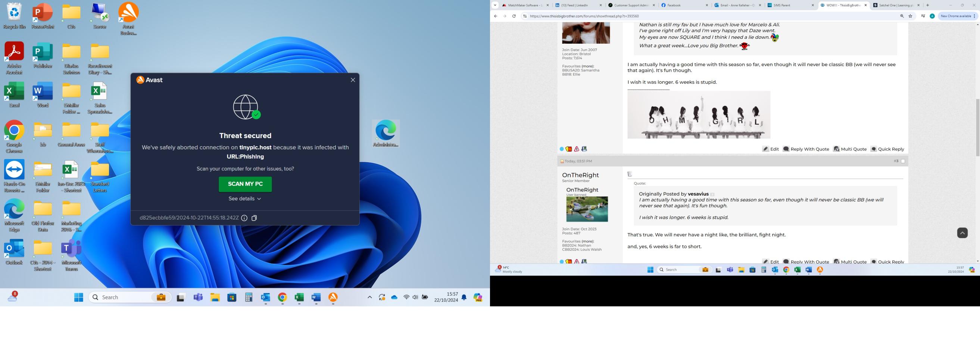Open info icon beside the threat ID
Screen dimensions: 980x339
244,218
